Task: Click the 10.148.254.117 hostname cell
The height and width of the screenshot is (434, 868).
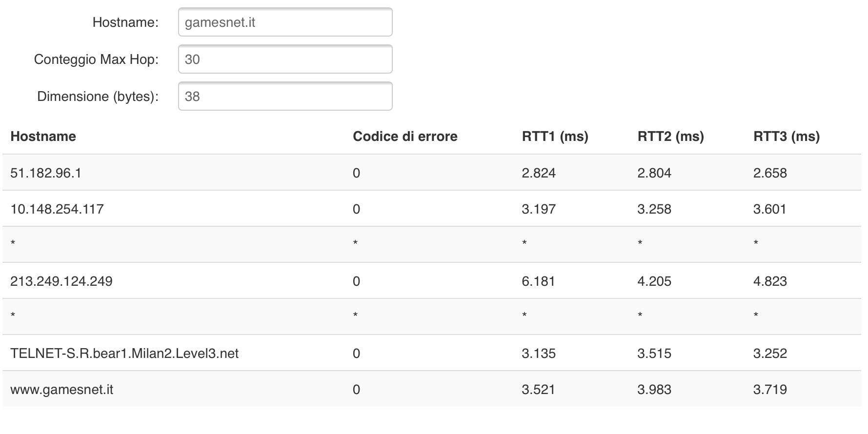Action: point(57,209)
